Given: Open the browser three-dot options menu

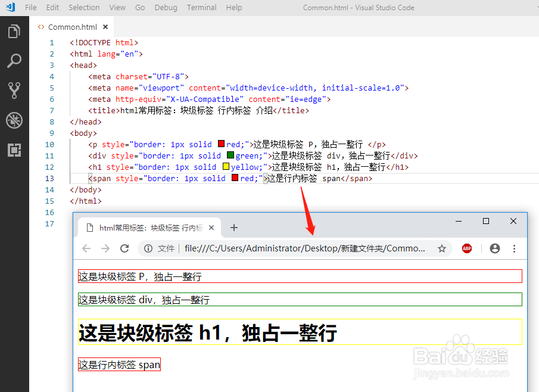Looking at the screenshot, I should point(514,248).
